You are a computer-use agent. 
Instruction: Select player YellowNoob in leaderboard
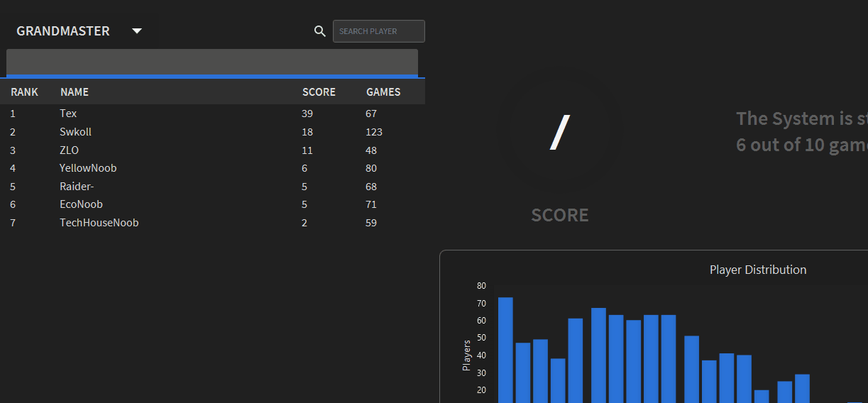point(88,168)
